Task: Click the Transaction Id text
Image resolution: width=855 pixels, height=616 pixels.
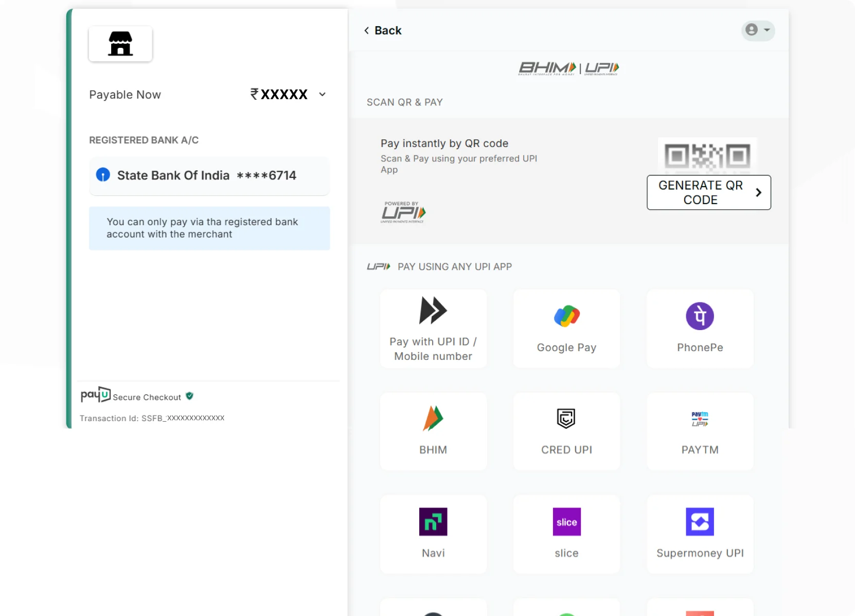Action: [x=152, y=418]
